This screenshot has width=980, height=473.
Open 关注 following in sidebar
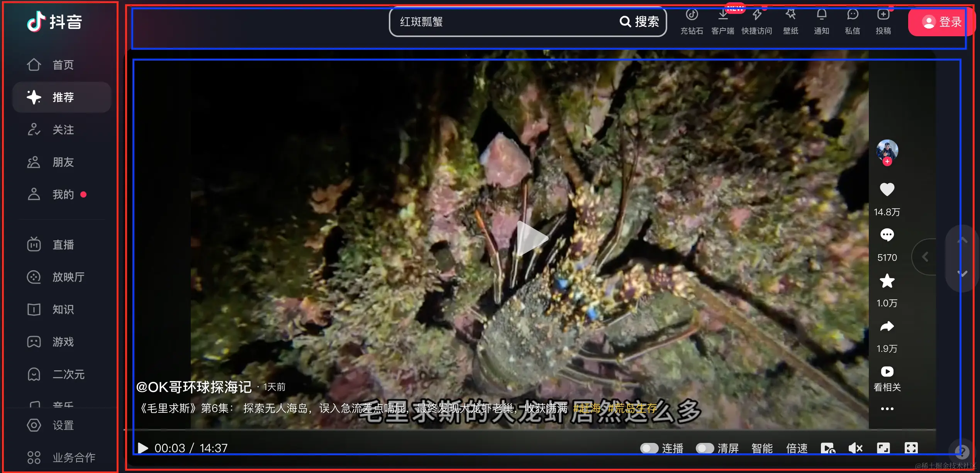tap(63, 130)
